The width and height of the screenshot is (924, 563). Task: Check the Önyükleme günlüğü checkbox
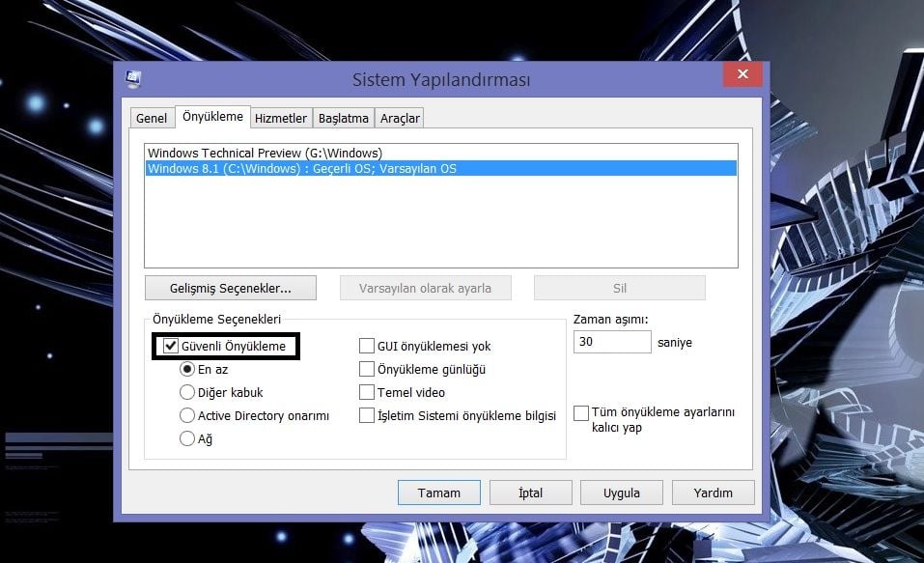(x=367, y=369)
